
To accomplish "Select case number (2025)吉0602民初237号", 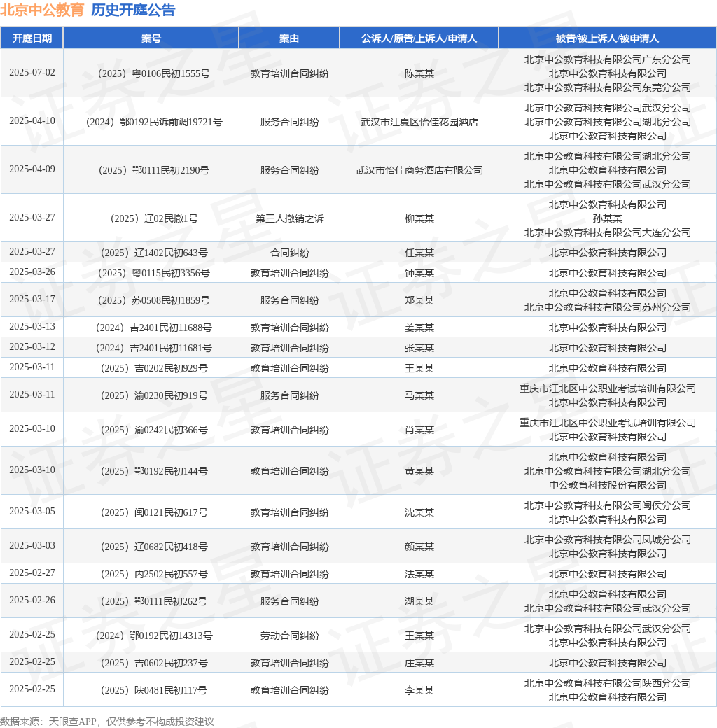I will point(151,663).
